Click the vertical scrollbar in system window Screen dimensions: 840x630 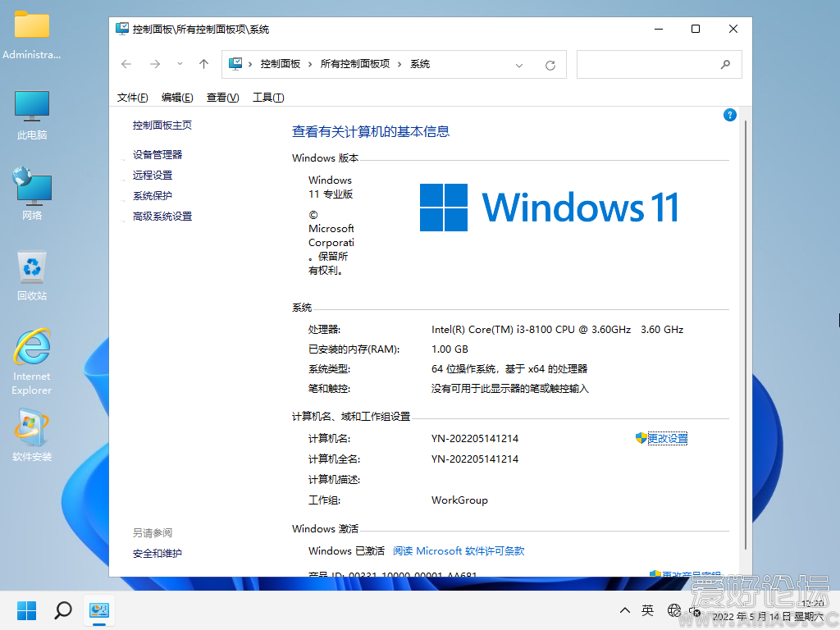click(x=745, y=328)
